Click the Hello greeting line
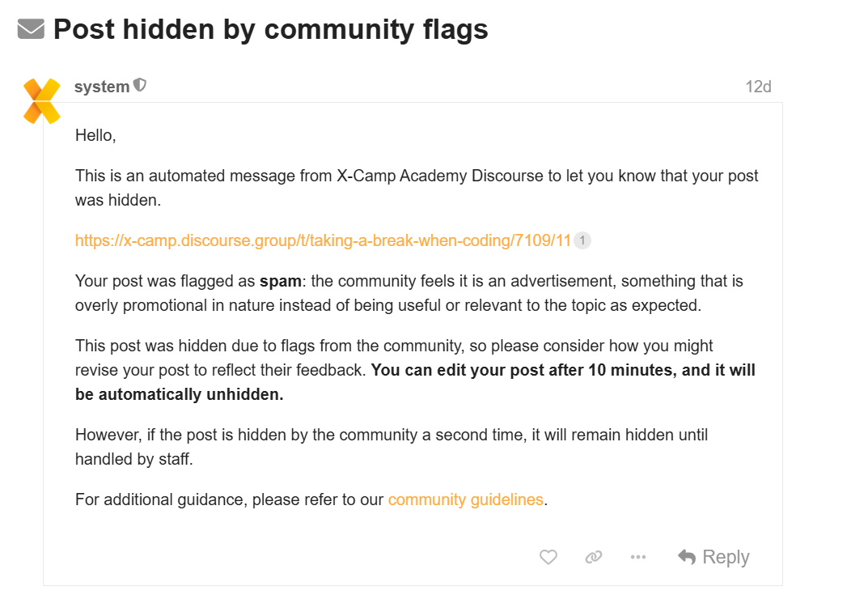Screen dimensions: 868x595 (x=95, y=135)
